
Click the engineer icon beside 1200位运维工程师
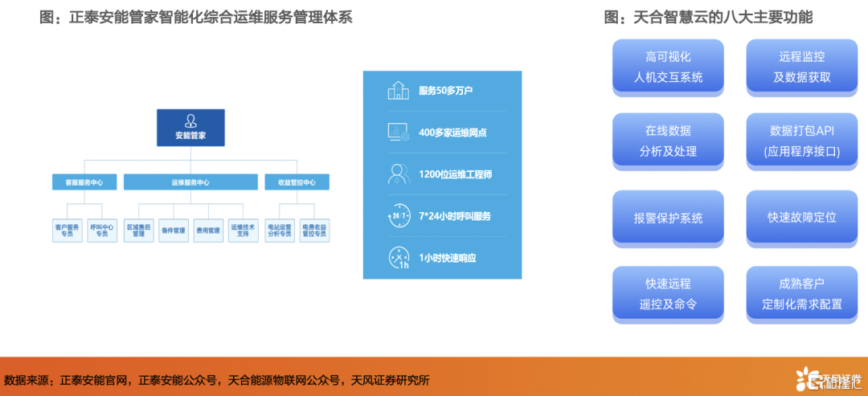(398, 174)
